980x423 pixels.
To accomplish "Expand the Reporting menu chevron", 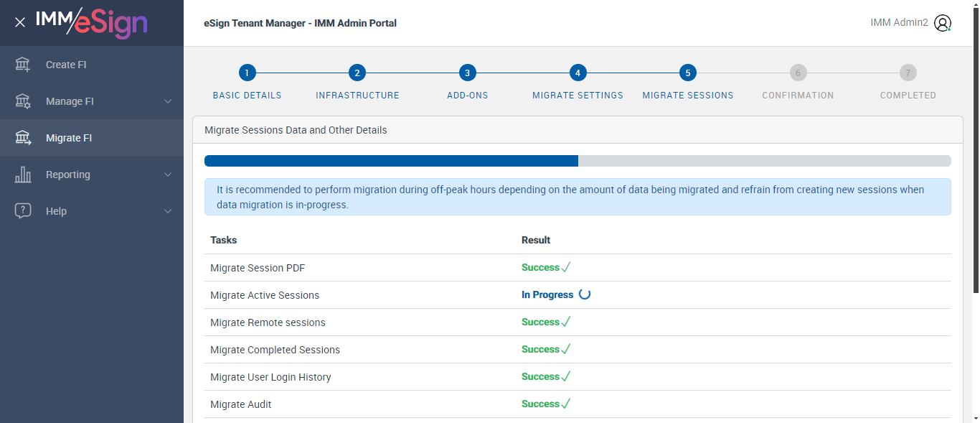I will [168, 175].
